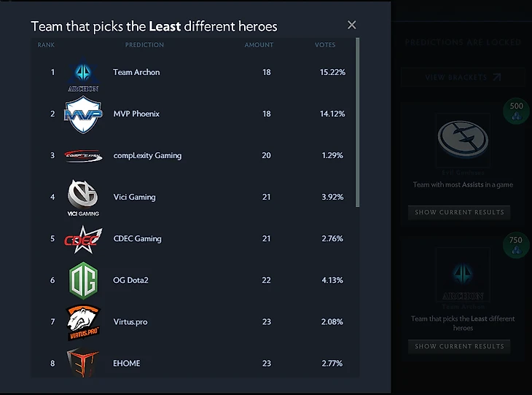Click the 750 points badge
Image resolution: width=532 pixels, height=395 pixels.
tap(516, 246)
